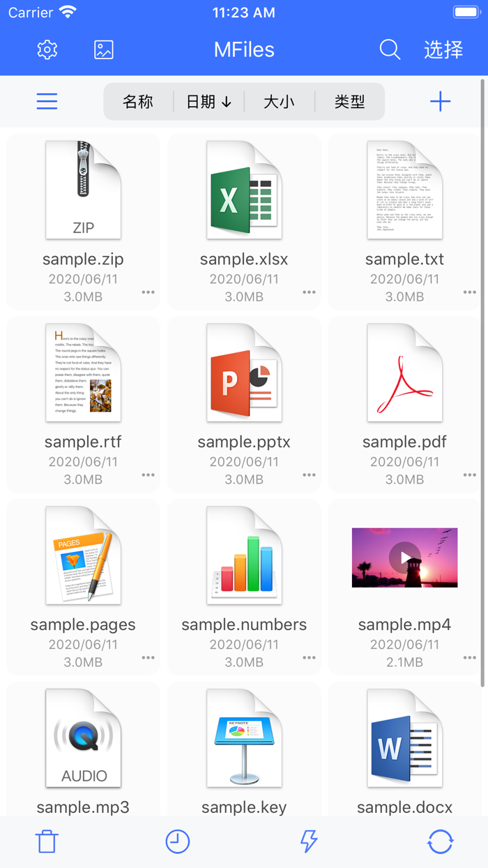
Task: Open more options for sample.txt
Action: tap(470, 292)
